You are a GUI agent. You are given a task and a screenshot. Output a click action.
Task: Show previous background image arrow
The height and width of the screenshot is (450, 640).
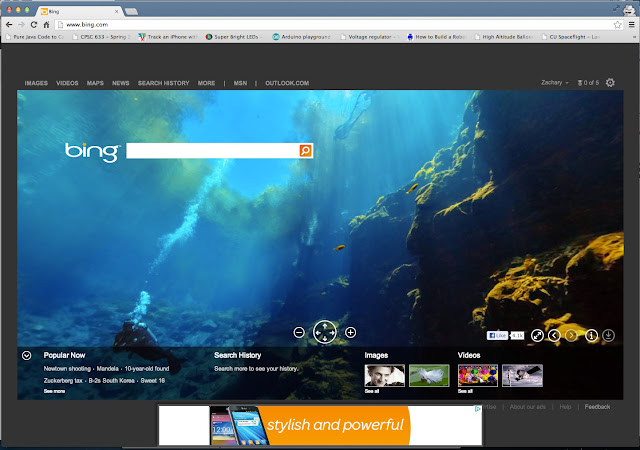click(x=554, y=336)
